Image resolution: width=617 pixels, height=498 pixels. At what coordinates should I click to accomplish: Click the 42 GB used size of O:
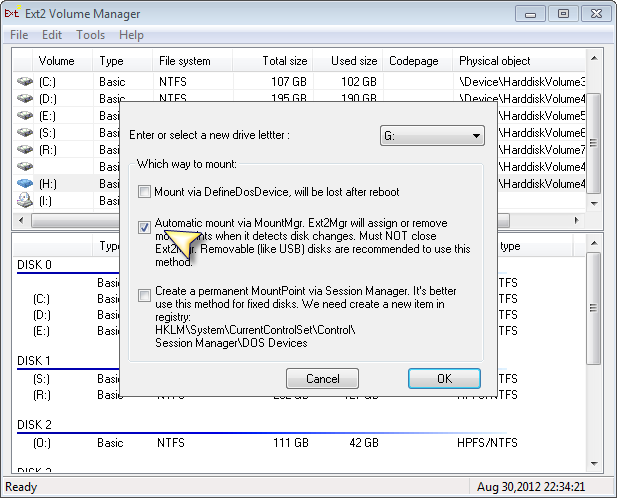click(364, 443)
